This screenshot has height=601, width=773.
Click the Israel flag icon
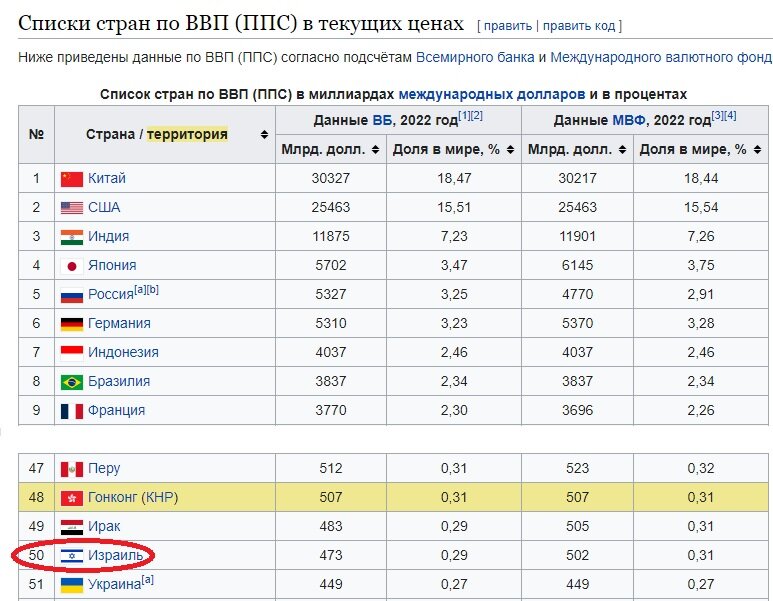click(x=71, y=556)
